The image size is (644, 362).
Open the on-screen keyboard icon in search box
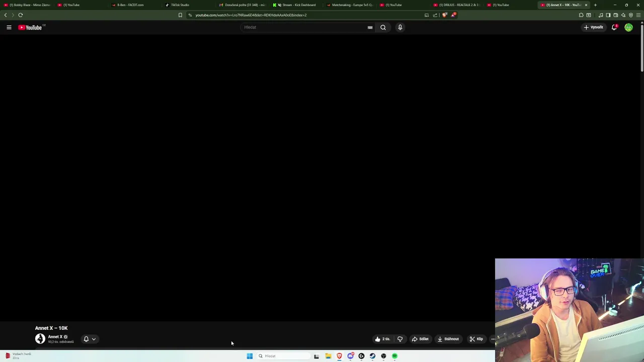tap(370, 28)
